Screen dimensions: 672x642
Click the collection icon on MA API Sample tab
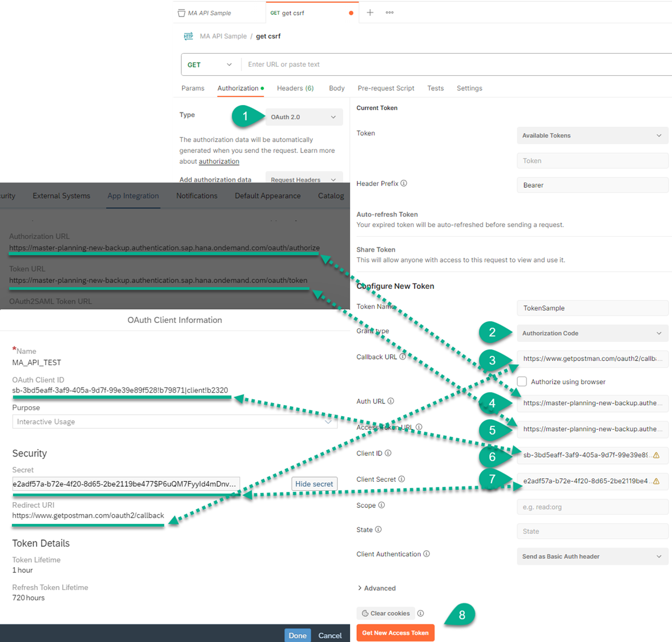[x=182, y=13]
